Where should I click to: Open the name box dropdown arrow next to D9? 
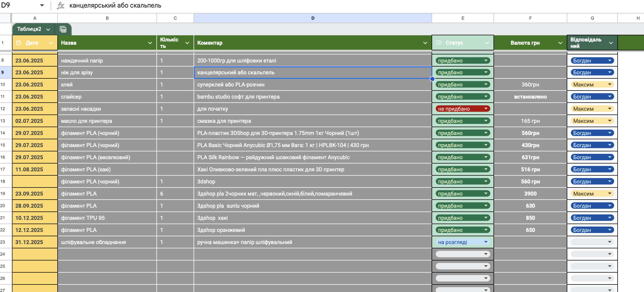pyautogui.click(x=42, y=5)
